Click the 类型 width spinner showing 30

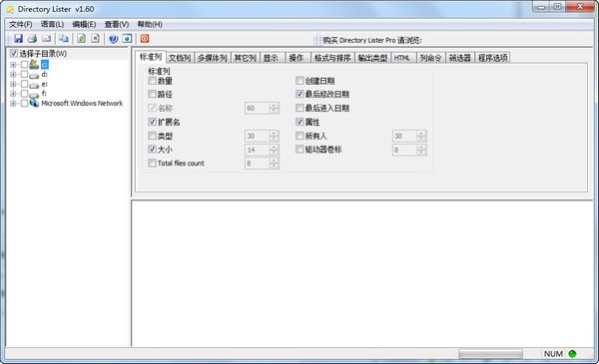[262, 136]
